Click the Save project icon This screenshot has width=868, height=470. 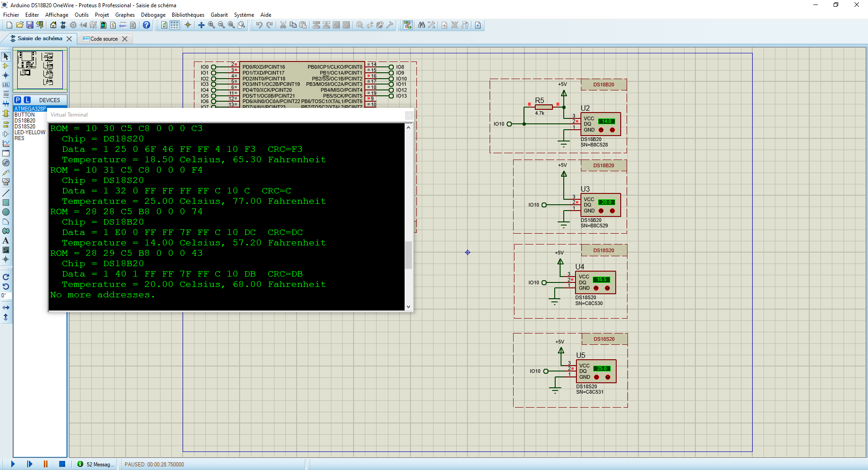30,25
